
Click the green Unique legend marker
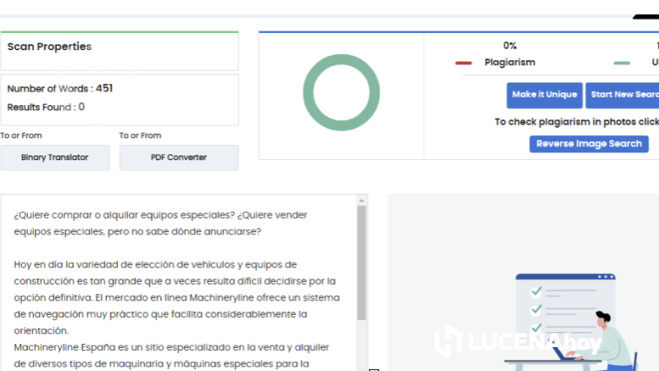point(622,63)
